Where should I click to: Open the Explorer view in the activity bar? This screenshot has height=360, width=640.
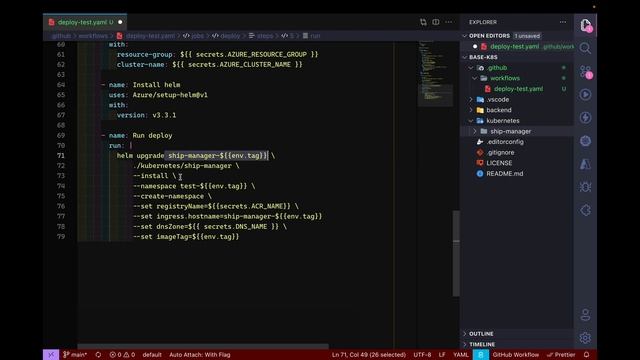pyautogui.click(x=585, y=25)
